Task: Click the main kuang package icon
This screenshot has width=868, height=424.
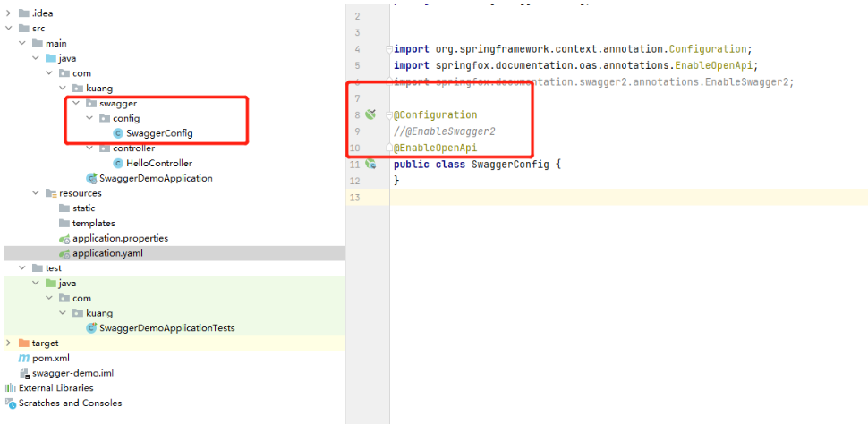Action: [78, 88]
